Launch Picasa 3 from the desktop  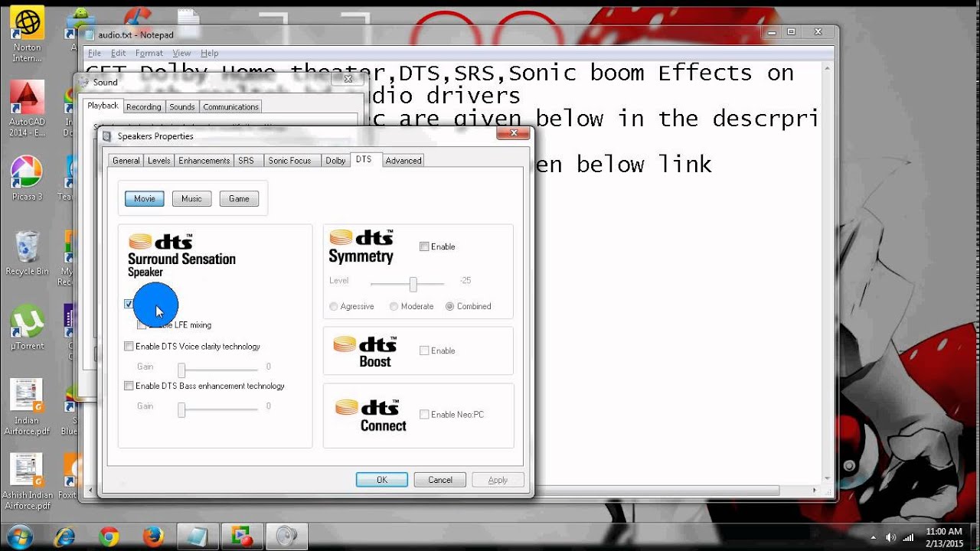coord(28,178)
